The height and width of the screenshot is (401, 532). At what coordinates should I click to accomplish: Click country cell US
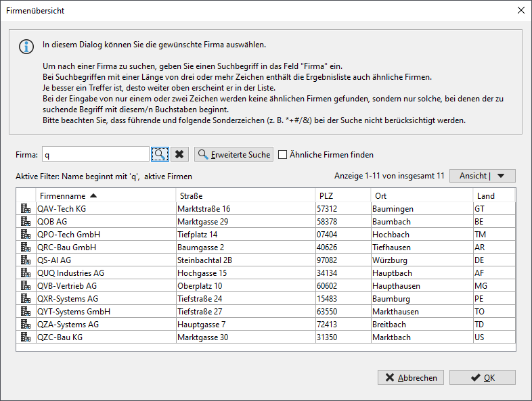click(494, 337)
